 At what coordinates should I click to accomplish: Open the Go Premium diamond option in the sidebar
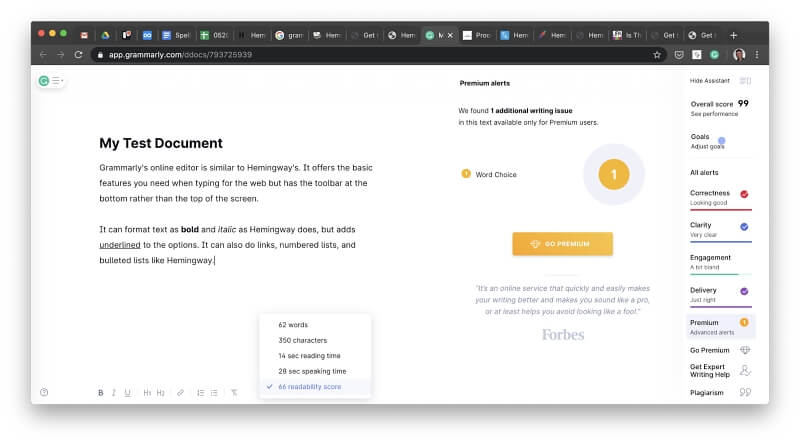click(x=720, y=350)
